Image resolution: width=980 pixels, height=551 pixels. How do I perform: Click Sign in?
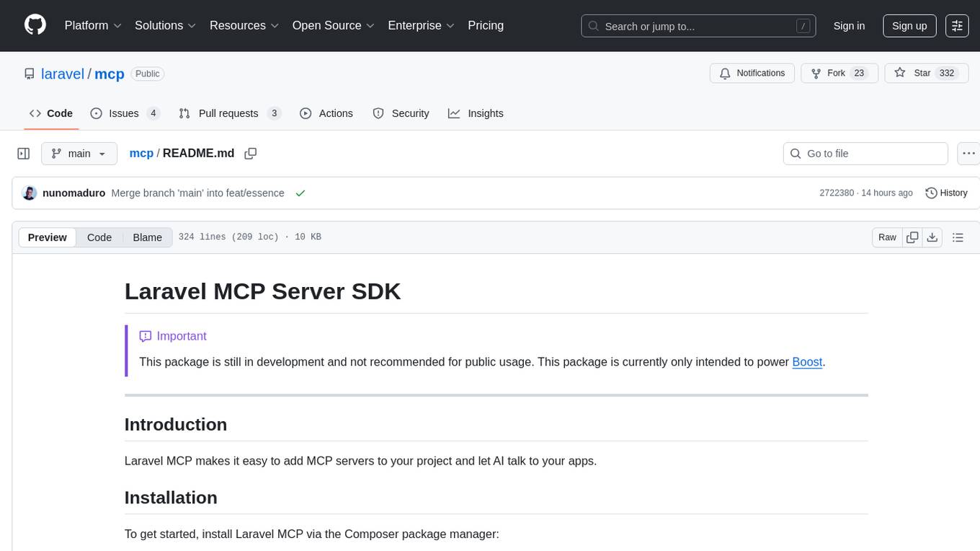click(849, 25)
